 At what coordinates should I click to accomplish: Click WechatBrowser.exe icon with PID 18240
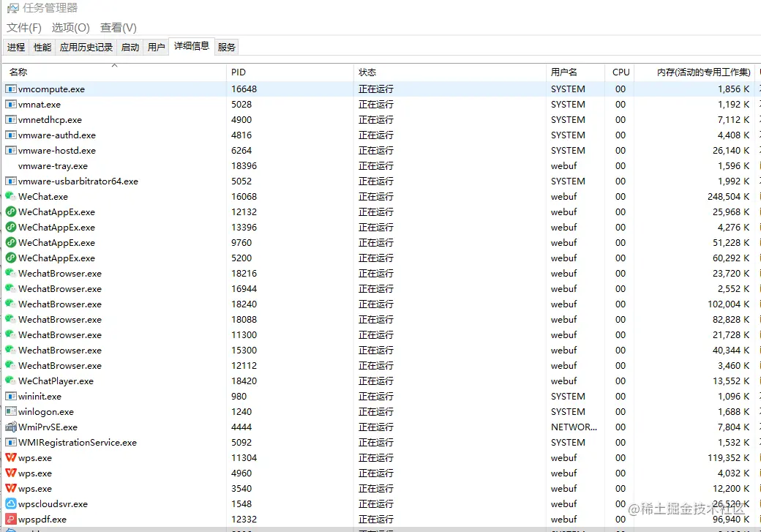11,304
